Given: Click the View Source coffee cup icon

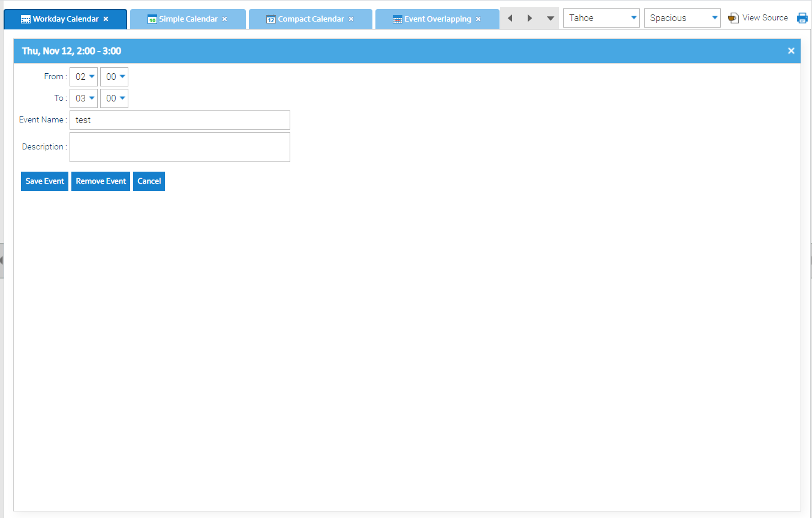Looking at the screenshot, I should point(733,18).
